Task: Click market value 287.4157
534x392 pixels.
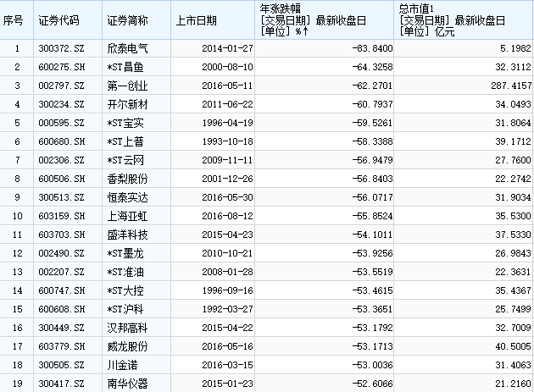Action: pyautogui.click(x=511, y=86)
